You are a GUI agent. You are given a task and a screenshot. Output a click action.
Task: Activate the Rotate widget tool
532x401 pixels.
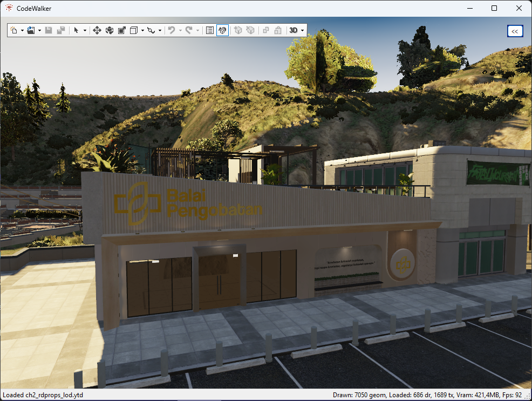(x=109, y=31)
